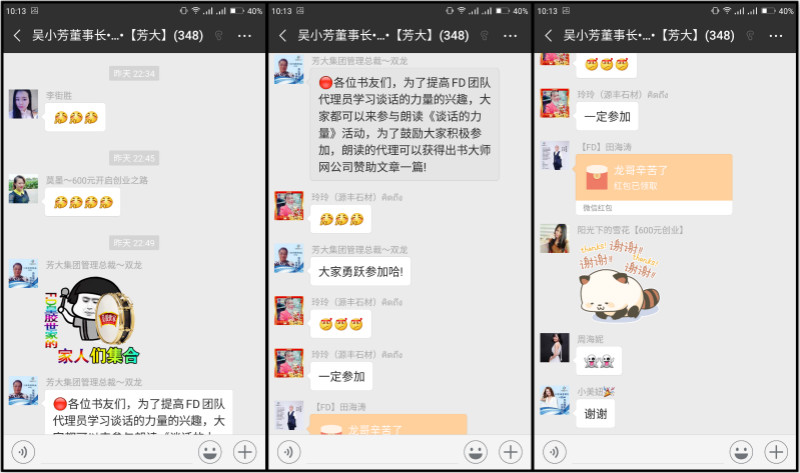Open the emoji picker in the left chat panel
800x473 pixels.
tap(209, 451)
